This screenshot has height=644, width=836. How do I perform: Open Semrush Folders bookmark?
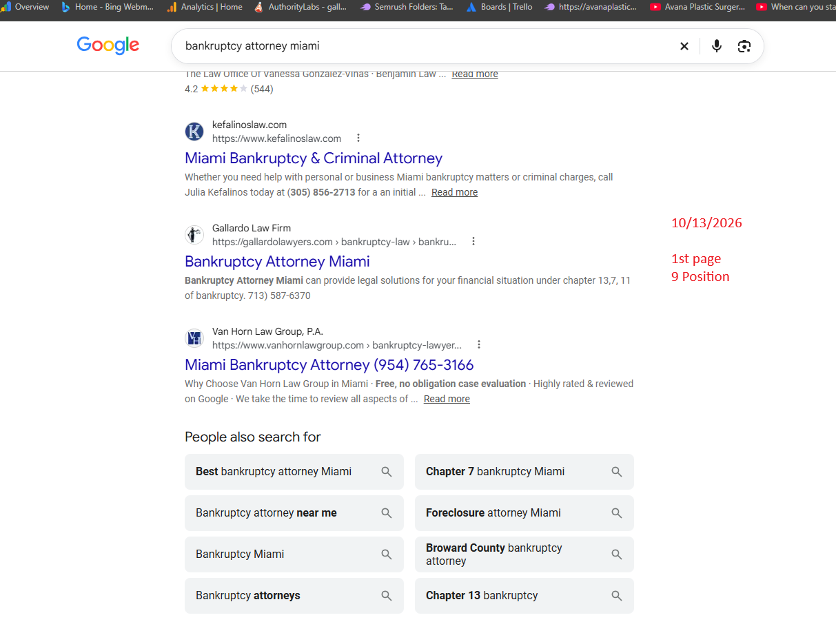pos(407,7)
